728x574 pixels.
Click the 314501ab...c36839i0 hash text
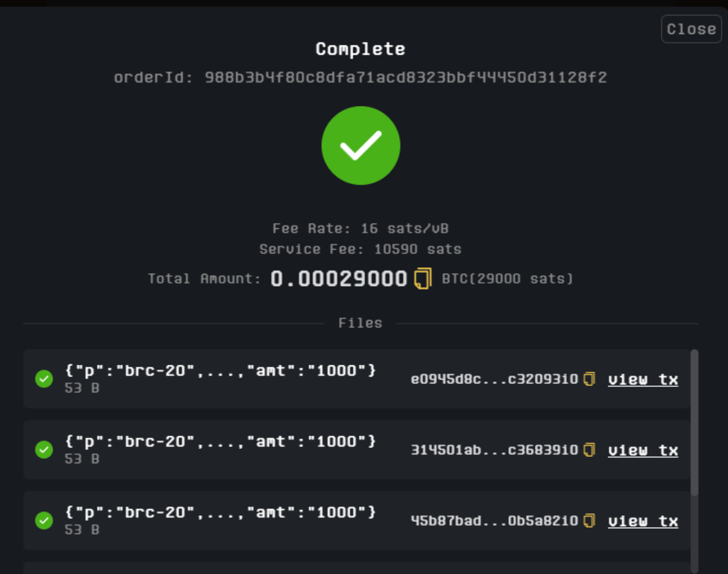494,450
